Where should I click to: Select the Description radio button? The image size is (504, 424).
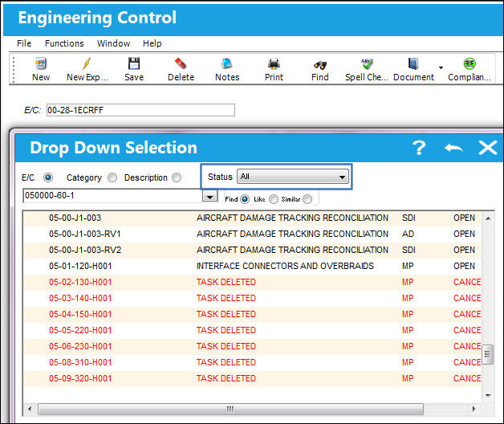pyautogui.click(x=177, y=177)
